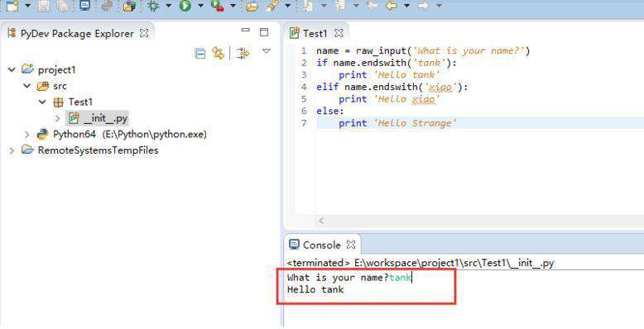Viewport: 644px width, 329px height.
Task: Expand the __init__.py file node
Action: tap(57, 118)
